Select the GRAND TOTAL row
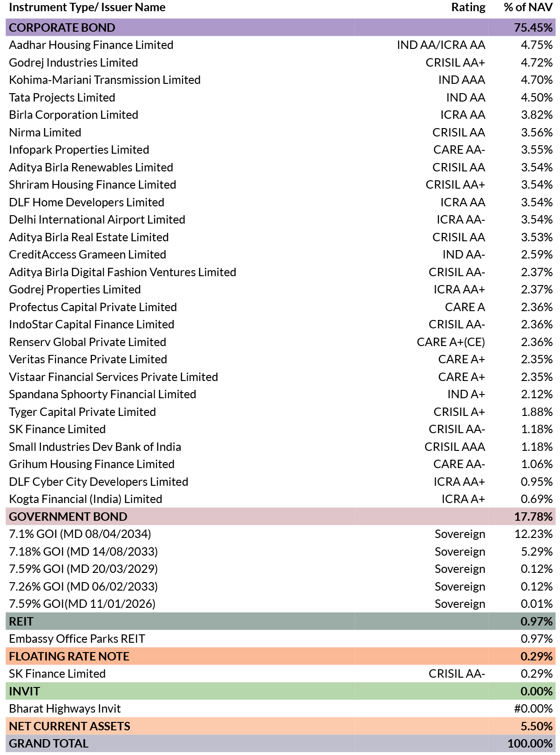Viewport: 560px width, 755px height. (280, 743)
